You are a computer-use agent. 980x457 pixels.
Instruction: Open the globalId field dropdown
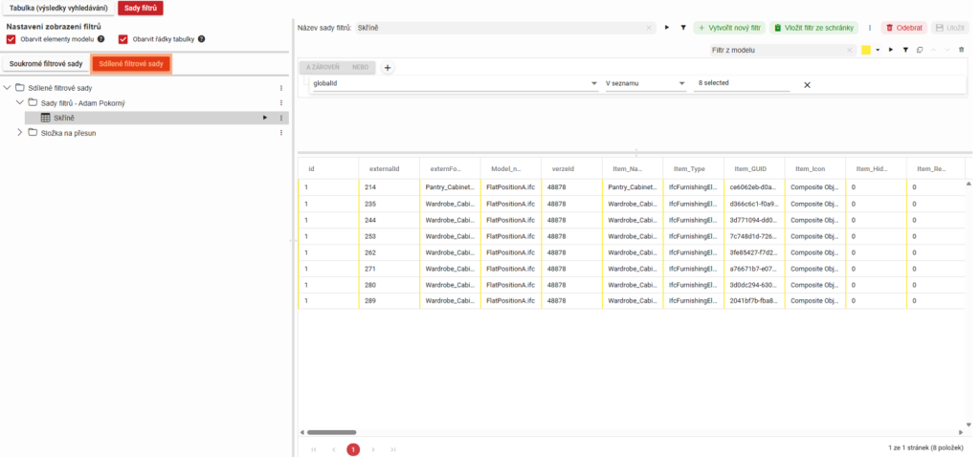click(x=593, y=84)
